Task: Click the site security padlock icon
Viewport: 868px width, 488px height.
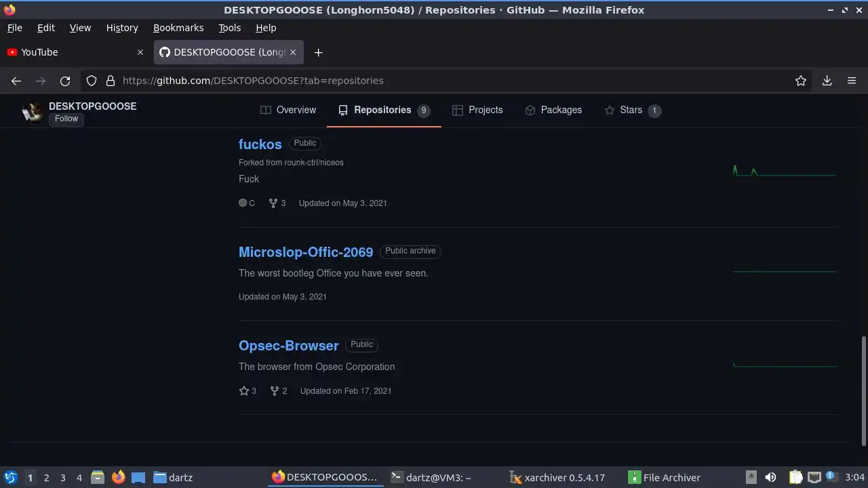Action: (111, 81)
